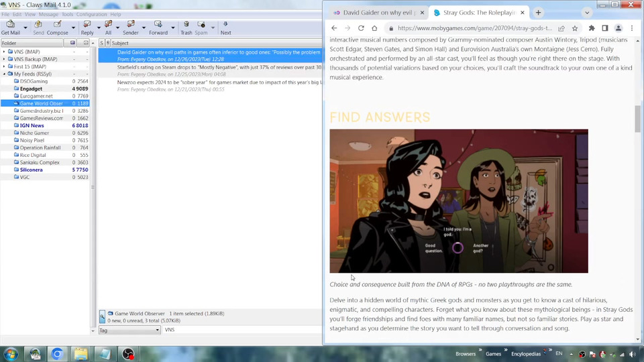
Task: Open the View menu
Action: coord(30,14)
